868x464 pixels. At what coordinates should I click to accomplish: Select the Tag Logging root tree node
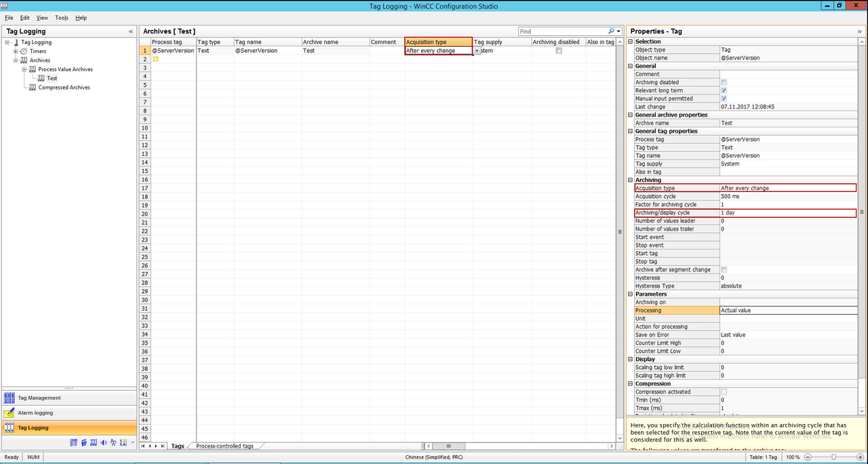(x=36, y=42)
